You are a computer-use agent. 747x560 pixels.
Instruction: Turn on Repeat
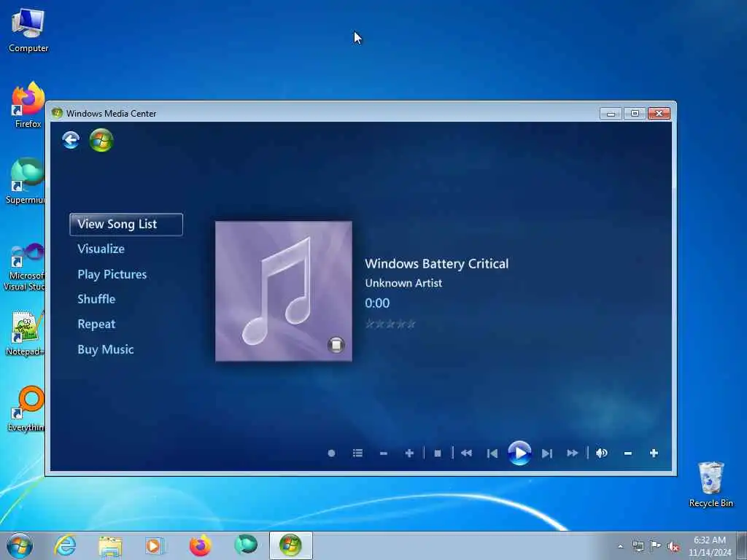coord(96,324)
